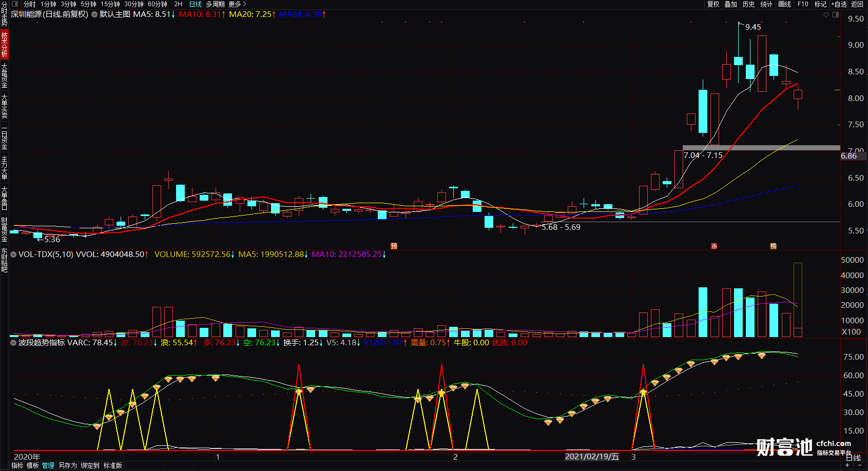Image resolution: width=868 pixels, height=471 pixels.
Task: Open 统计 statistics
Action: 766,4
